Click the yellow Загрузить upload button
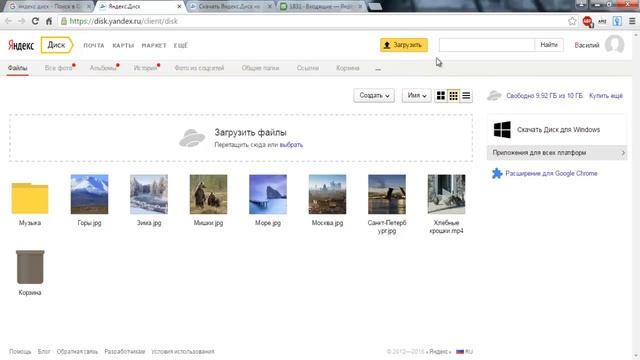 coord(404,45)
